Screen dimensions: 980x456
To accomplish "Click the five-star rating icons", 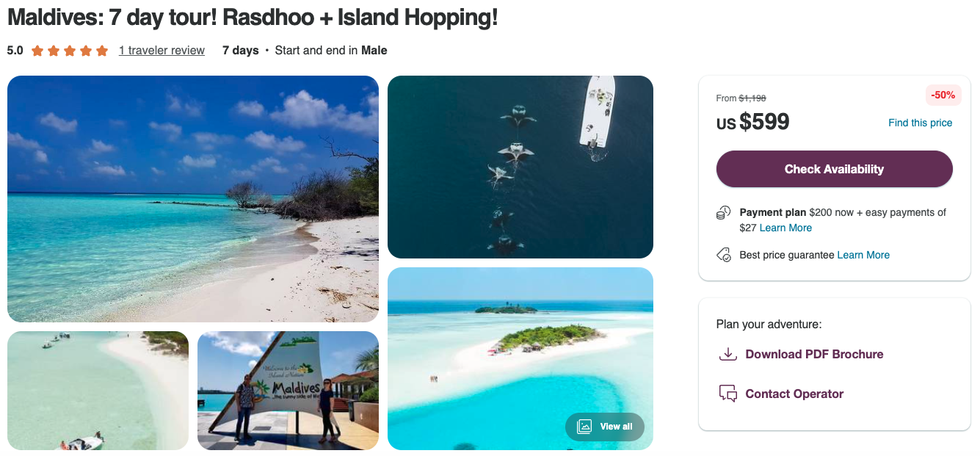I will click(x=70, y=51).
